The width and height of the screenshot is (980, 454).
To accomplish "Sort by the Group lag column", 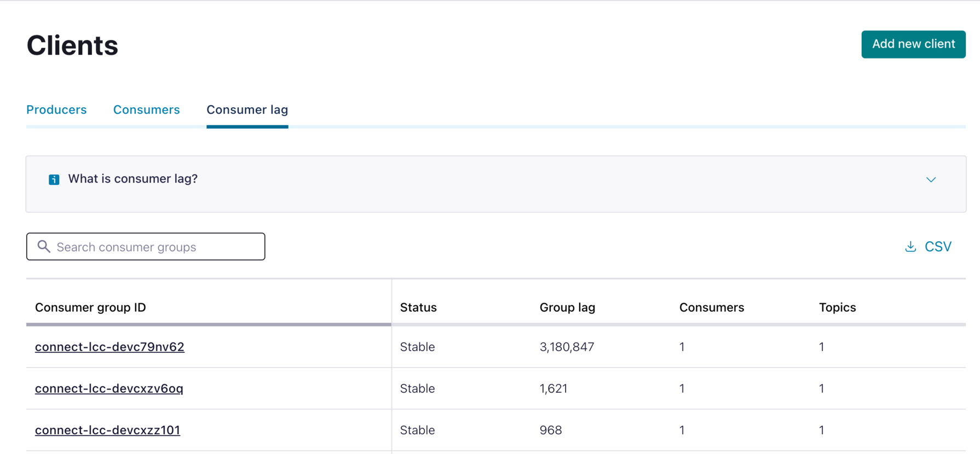I will point(567,307).
